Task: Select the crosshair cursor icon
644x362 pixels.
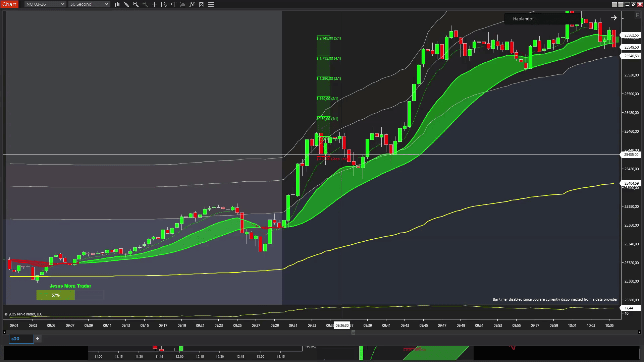Action: tap(155, 4)
